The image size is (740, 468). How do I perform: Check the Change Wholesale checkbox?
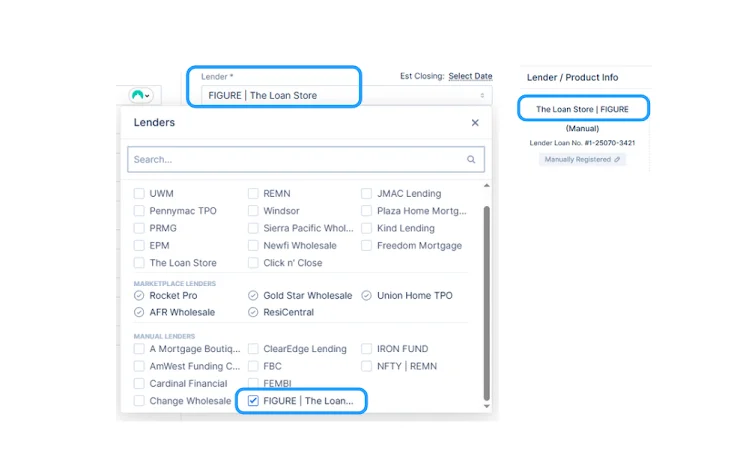coord(139,401)
